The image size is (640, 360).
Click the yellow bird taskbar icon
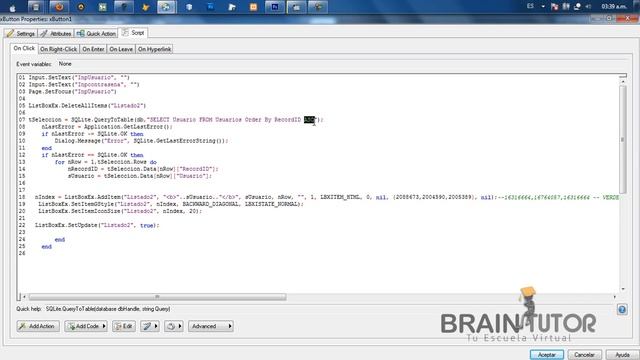coord(146,7)
